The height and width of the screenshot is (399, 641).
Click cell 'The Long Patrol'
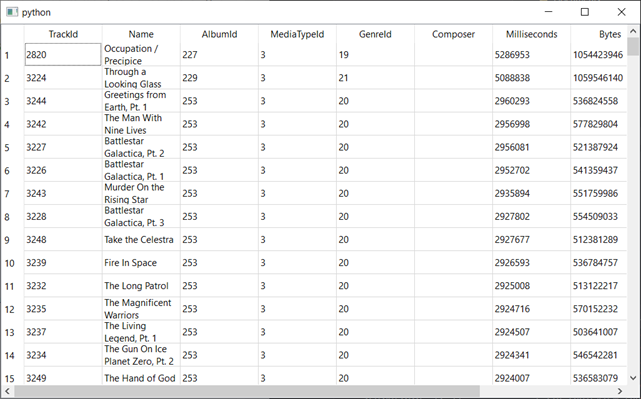click(141, 286)
